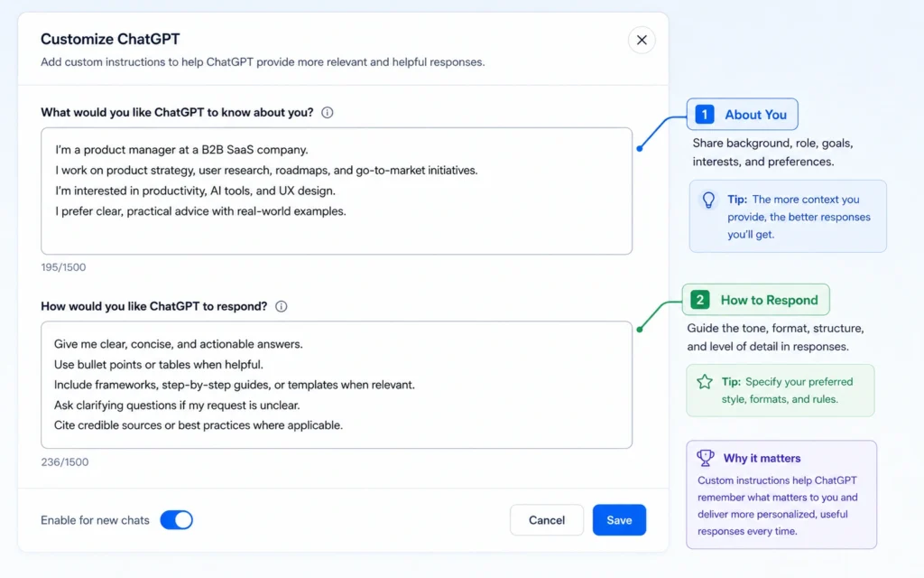The image size is (924, 578).
Task: Close the Customize ChatGPT dialog
Action: 642,40
